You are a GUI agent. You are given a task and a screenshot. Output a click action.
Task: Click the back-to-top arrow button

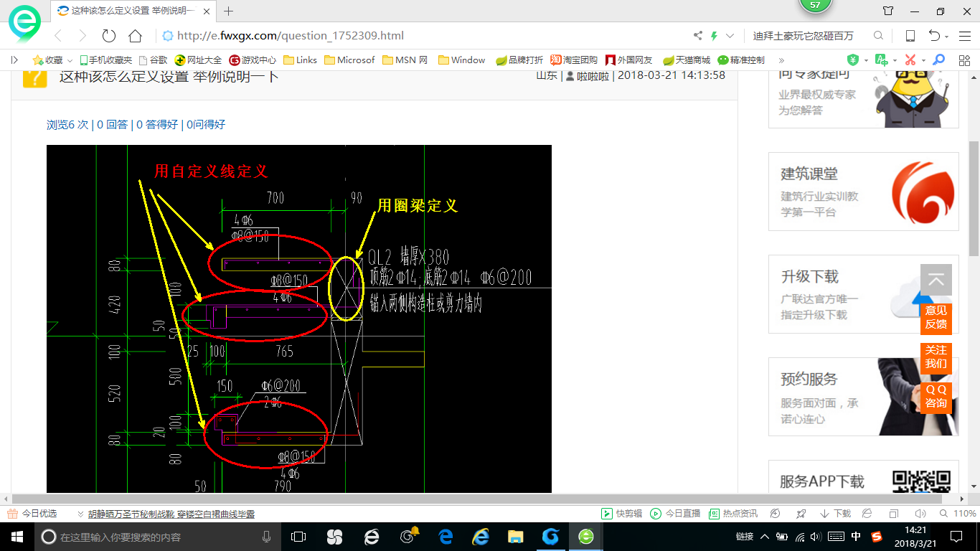pos(936,281)
